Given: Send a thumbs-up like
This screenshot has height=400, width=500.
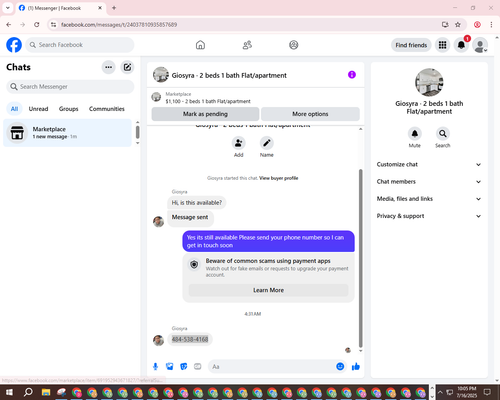Looking at the screenshot, I should (356, 367).
